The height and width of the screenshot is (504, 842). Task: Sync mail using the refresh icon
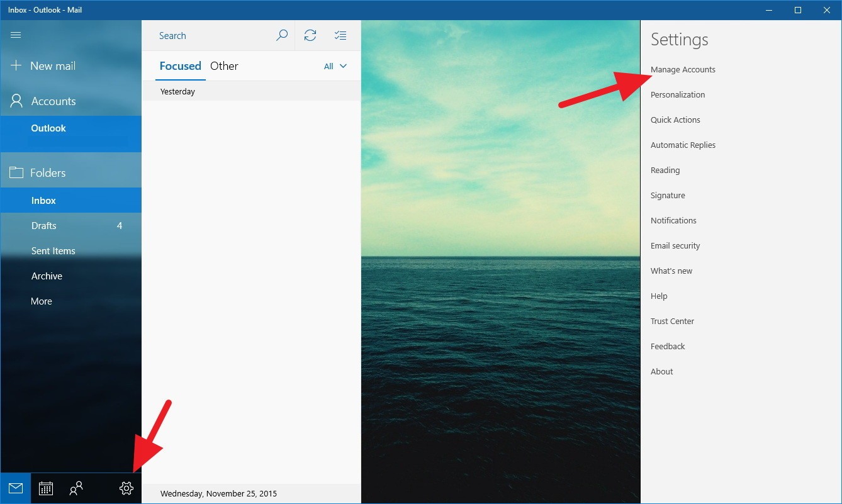pos(310,35)
